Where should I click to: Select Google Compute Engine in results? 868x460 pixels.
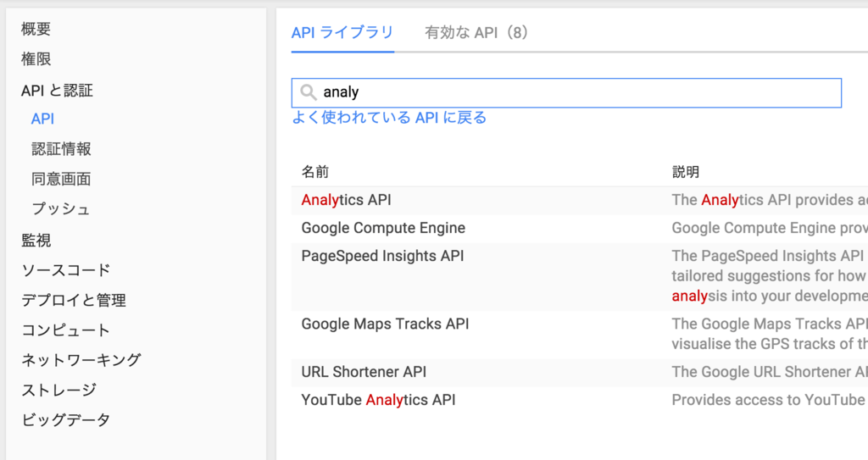tap(383, 228)
